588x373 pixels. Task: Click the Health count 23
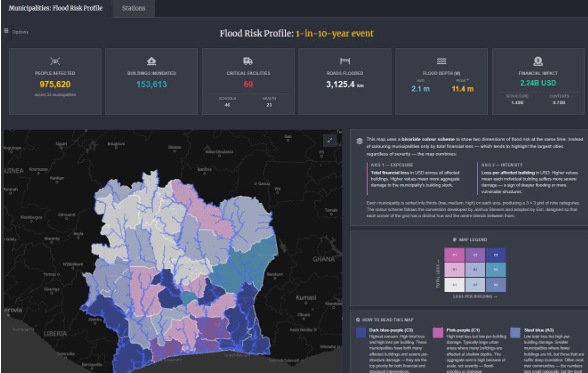pos(269,105)
